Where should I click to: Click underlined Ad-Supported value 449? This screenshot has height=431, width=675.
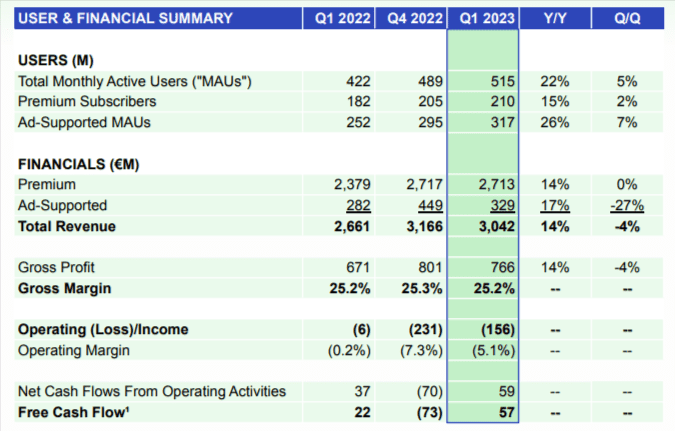430,206
